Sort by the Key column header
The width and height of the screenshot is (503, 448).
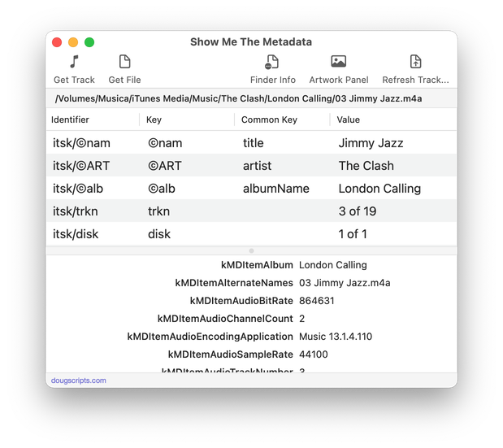pyautogui.click(x=154, y=120)
